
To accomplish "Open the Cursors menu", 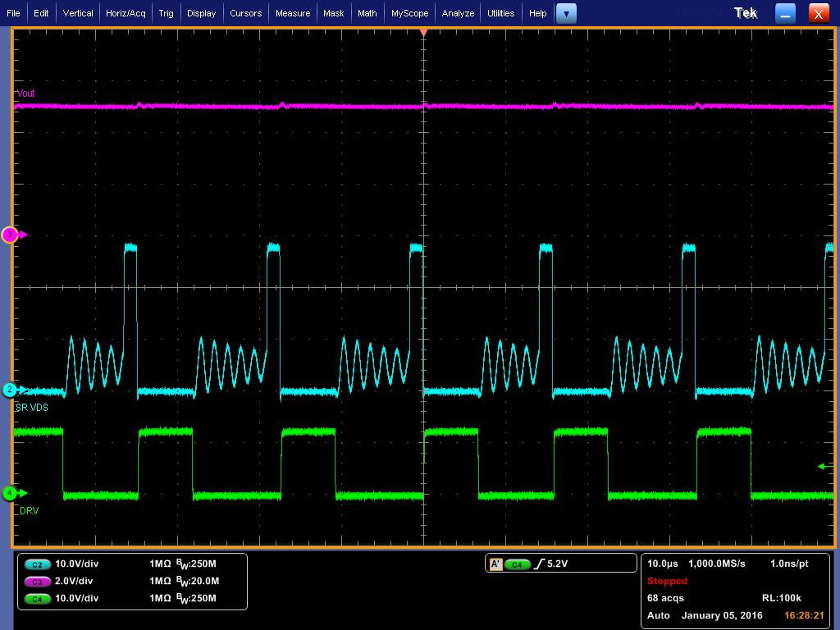I will [245, 13].
